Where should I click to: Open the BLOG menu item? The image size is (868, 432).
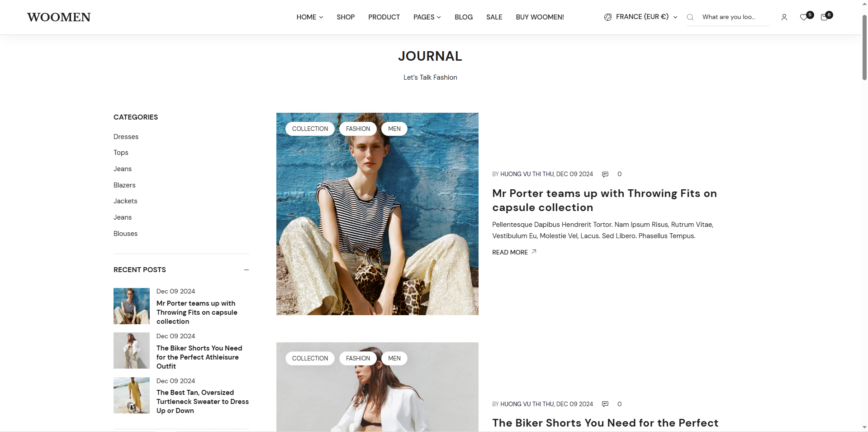[464, 17]
